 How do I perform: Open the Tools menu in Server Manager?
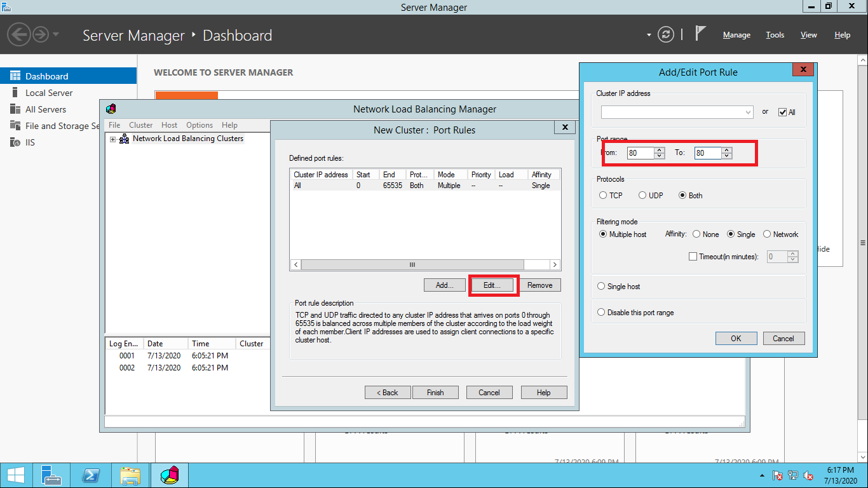click(775, 35)
